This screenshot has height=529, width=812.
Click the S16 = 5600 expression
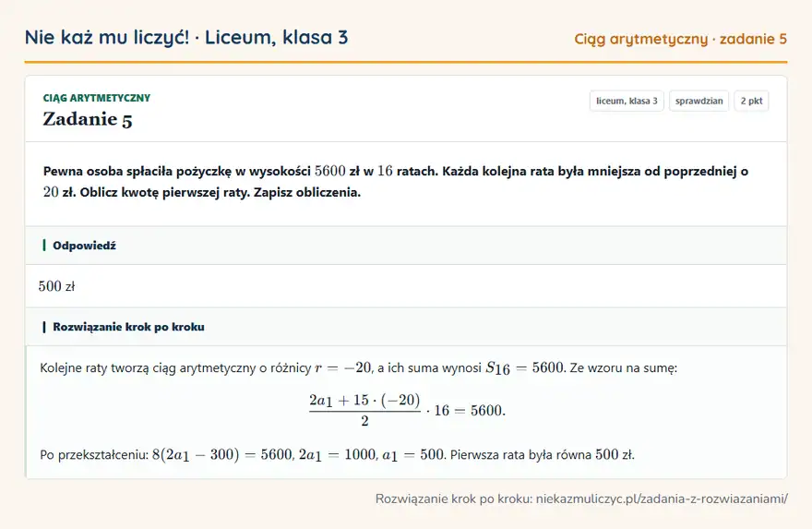coord(525,367)
